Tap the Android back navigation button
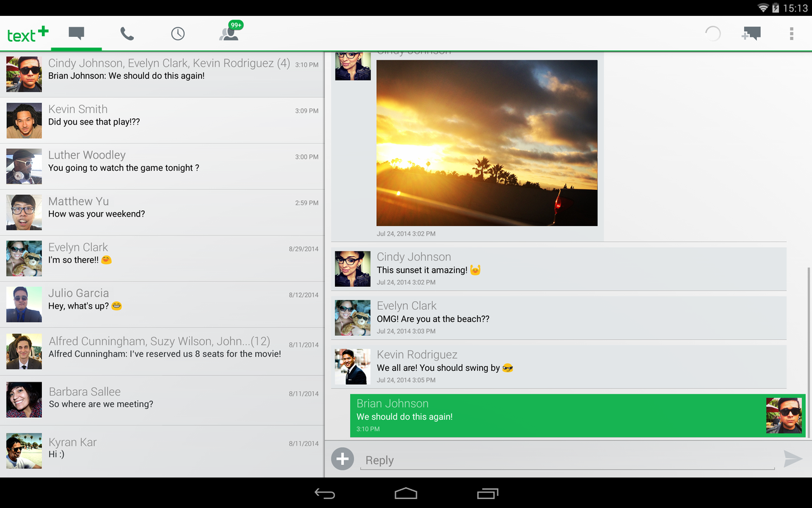The height and width of the screenshot is (508, 812). [x=325, y=493]
